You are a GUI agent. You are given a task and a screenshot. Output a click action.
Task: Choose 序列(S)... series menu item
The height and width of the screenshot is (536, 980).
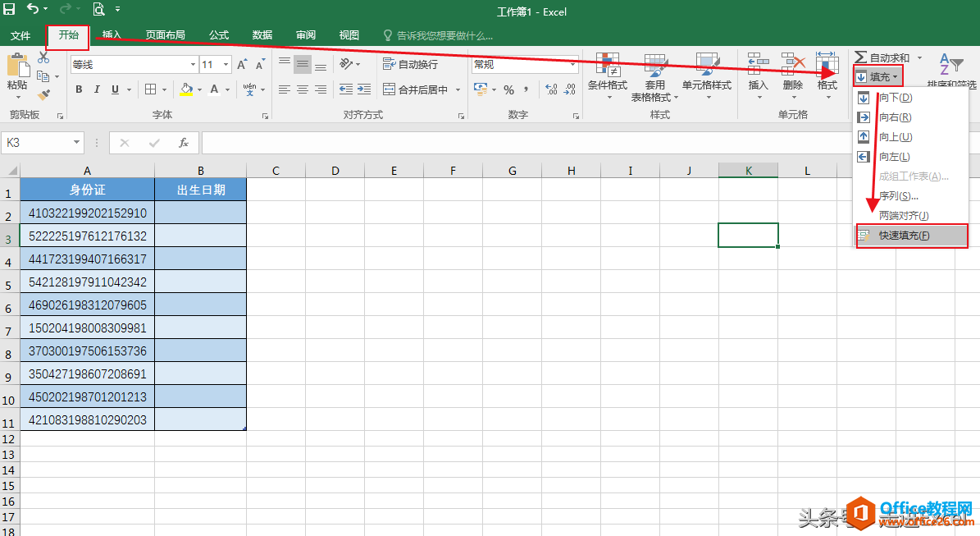pyautogui.click(x=912, y=195)
